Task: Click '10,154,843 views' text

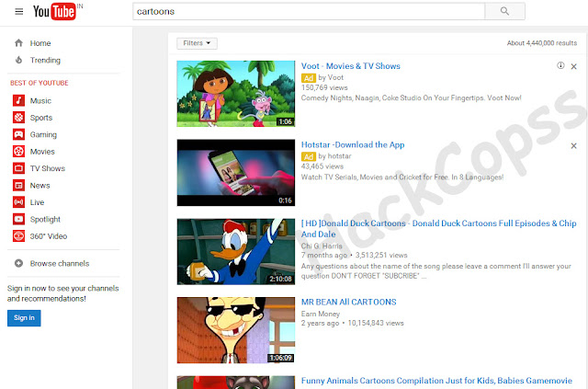Action: (x=376, y=323)
